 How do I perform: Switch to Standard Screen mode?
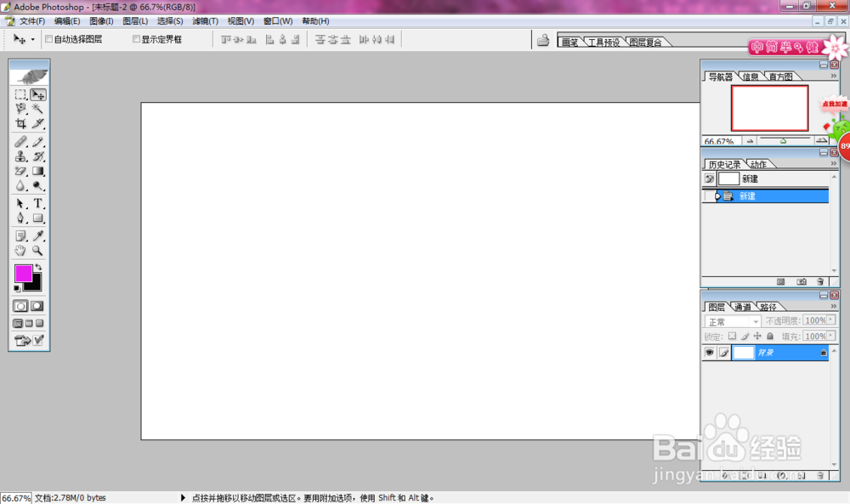coord(18,324)
